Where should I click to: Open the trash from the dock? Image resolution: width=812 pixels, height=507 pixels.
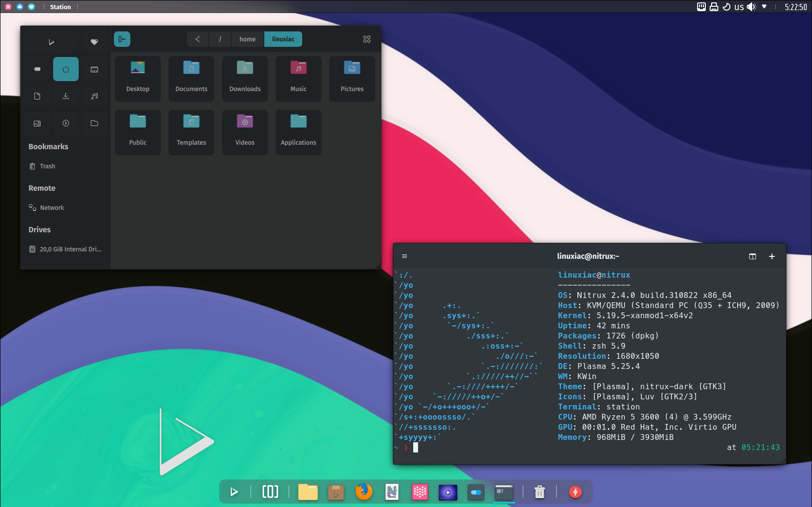click(x=540, y=492)
